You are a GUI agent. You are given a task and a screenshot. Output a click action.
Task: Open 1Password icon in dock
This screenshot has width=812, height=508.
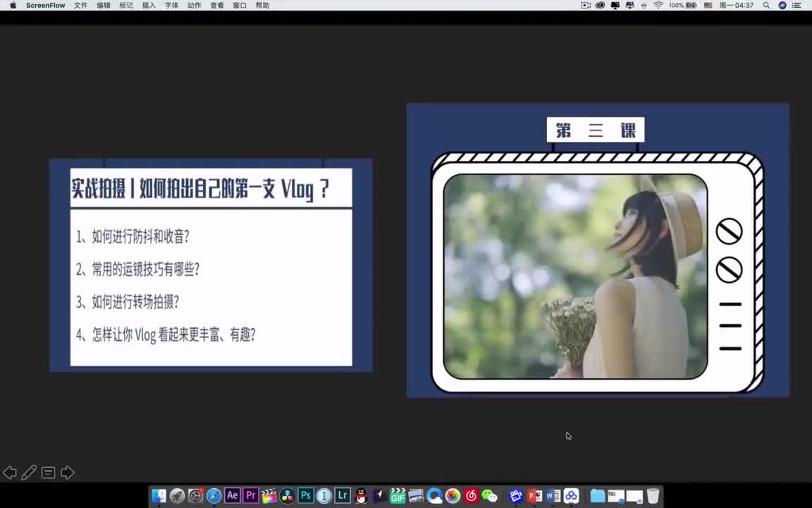pos(324,496)
